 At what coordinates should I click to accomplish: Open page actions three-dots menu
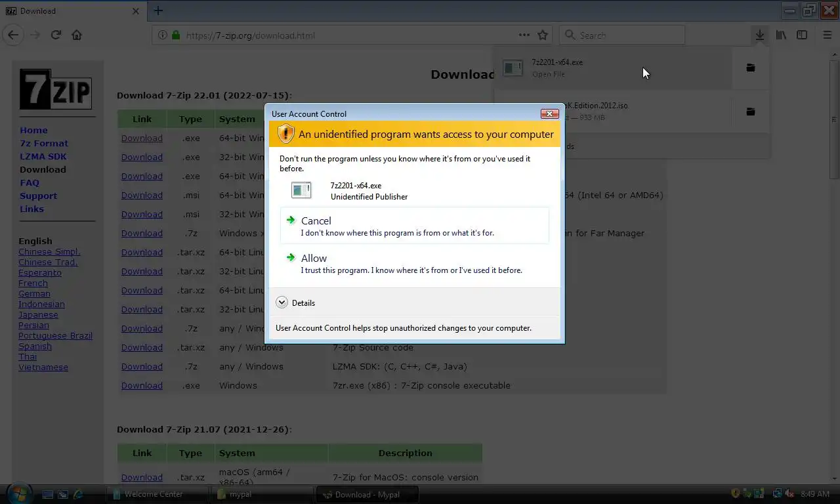[x=524, y=35]
